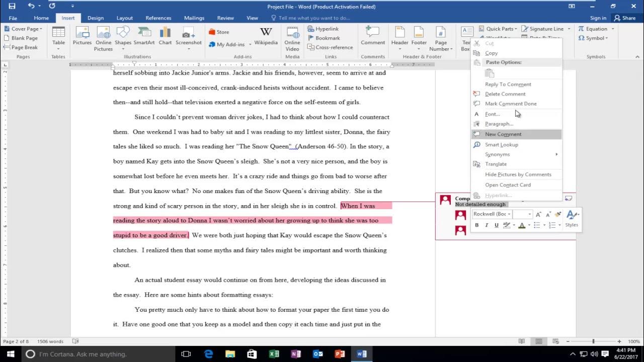Toggle Italic in the mini toolbar
This screenshot has height=362, width=644.
coord(487,225)
